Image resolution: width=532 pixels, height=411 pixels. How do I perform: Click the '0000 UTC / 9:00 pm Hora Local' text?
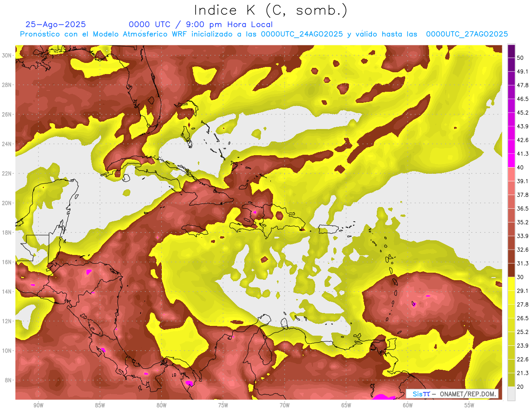(x=201, y=25)
